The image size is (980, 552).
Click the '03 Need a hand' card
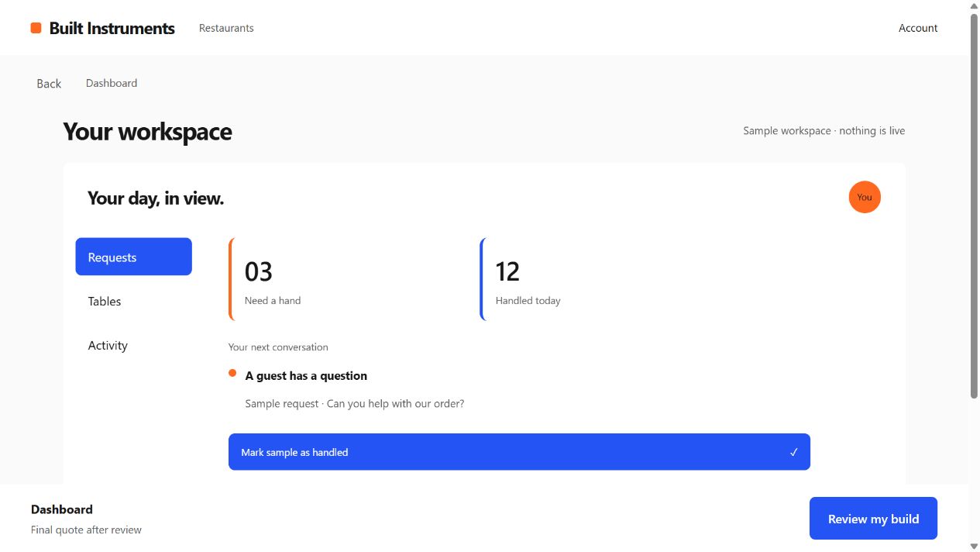pos(348,279)
